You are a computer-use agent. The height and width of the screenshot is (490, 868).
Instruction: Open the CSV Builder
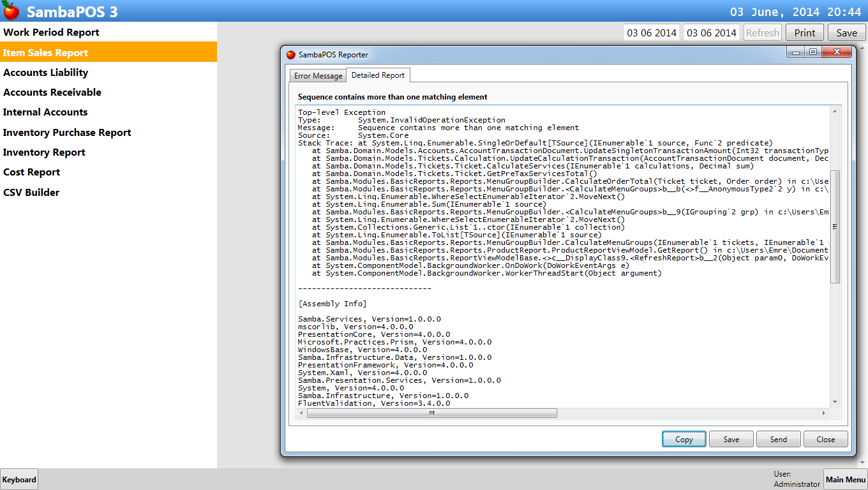coord(31,193)
